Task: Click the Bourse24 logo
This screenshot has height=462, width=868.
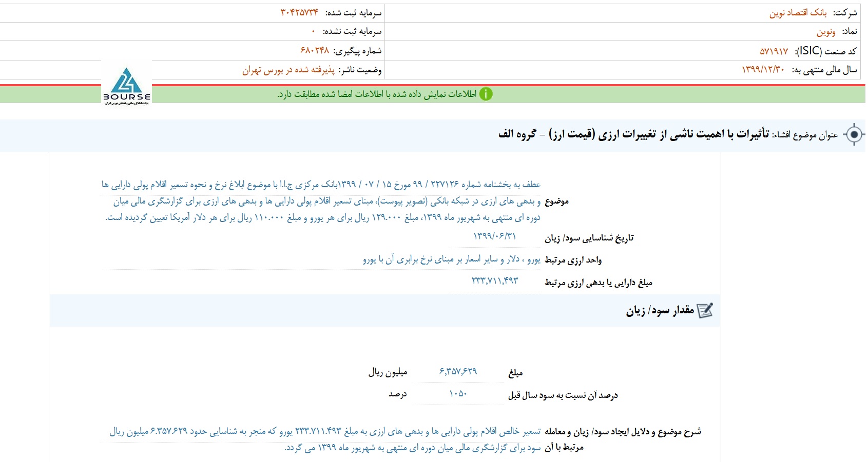Action: pos(127,86)
